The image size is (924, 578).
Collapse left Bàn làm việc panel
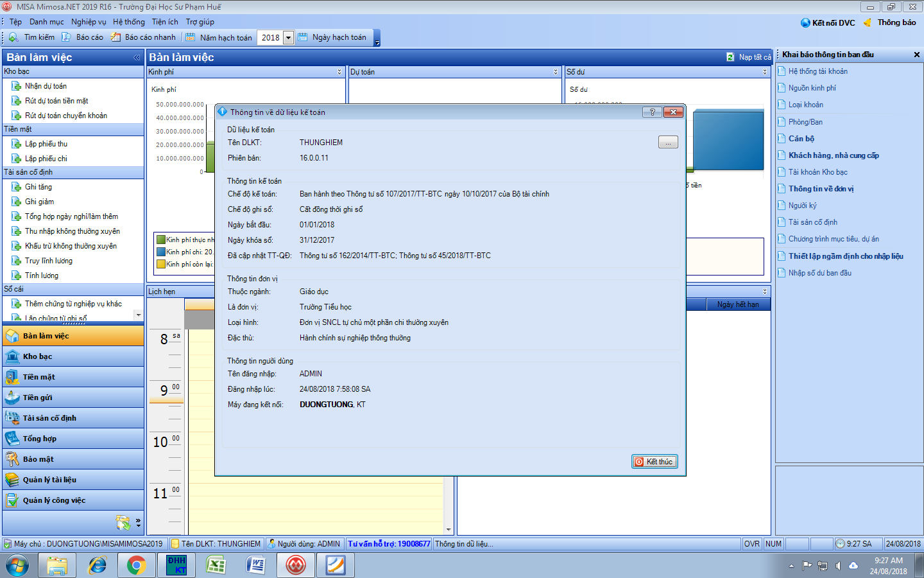coord(137,57)
